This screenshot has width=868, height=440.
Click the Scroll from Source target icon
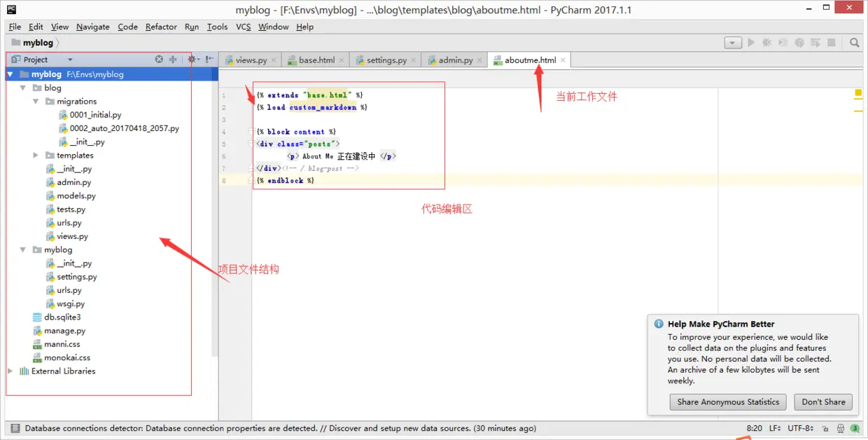click(x=159, y=60)
